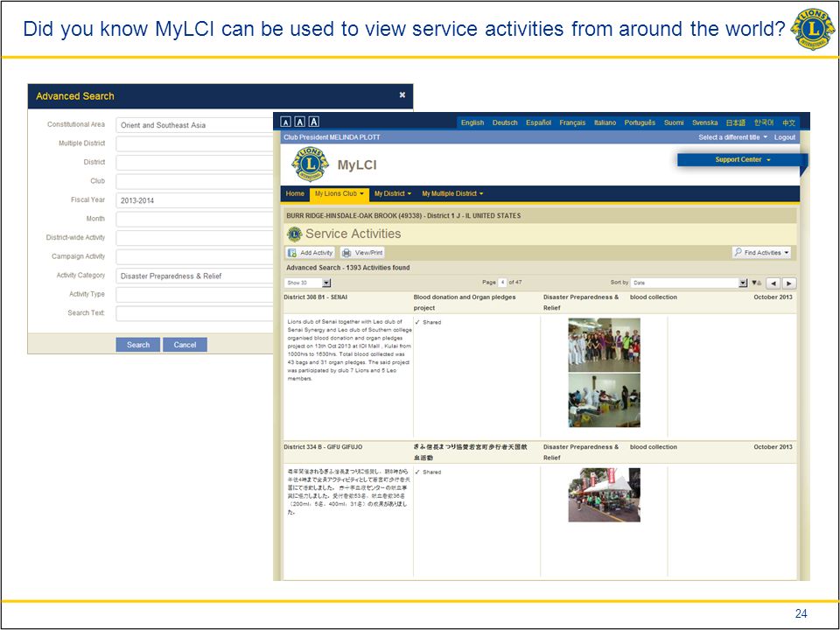Open the group photo thumbnail for Senai

[x=604, y=345]
